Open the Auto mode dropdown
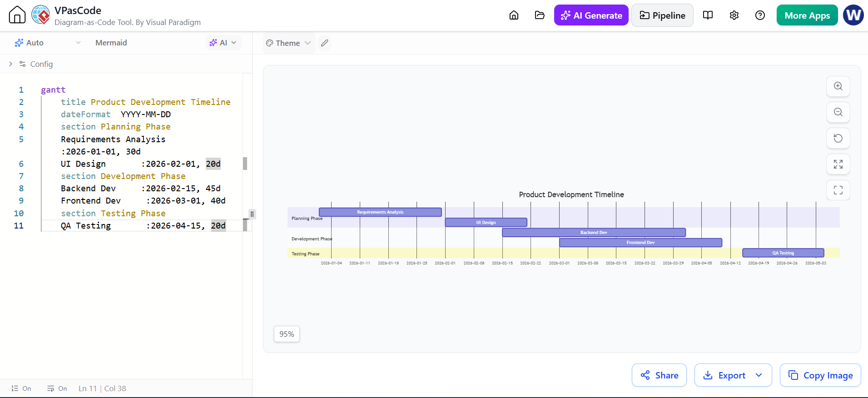 [48, 43]
